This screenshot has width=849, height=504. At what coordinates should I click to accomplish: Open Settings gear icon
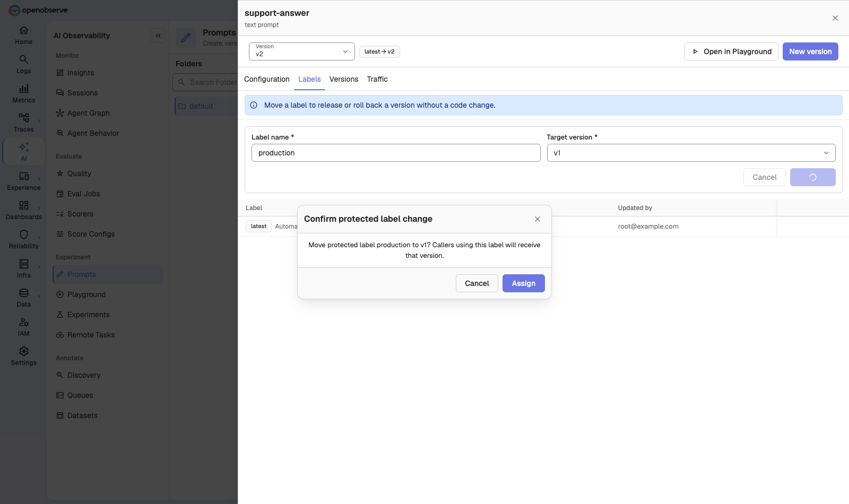[x=24, y=351]
